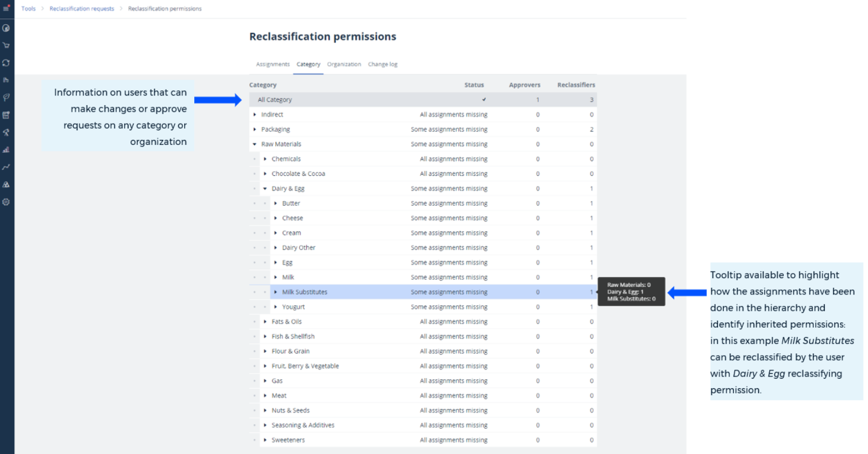Screen dimensions: 868x454
Task: Go to Reclassification requests breadcrumb link
Action: pyautogui.click(x=81, y=9)
